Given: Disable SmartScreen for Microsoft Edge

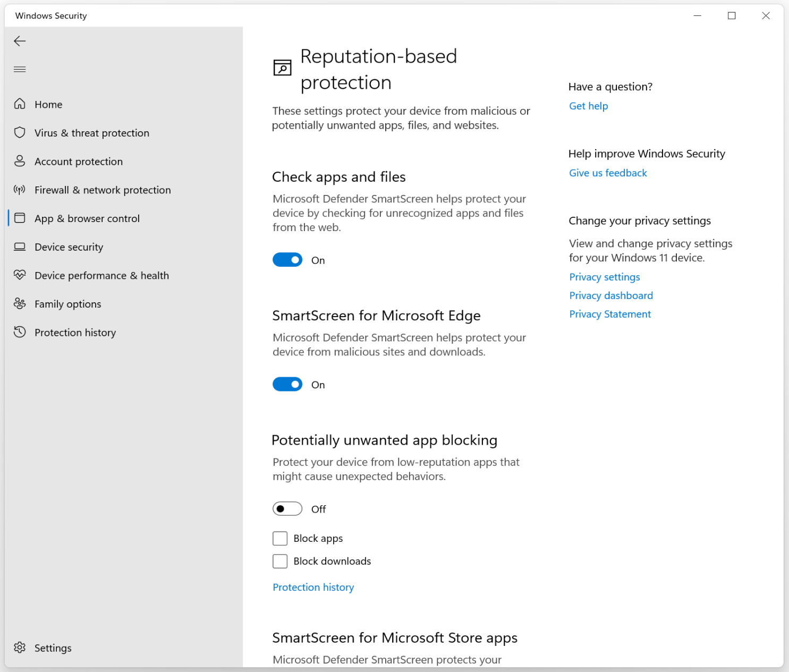Looking at the screenshot, I should pyautogui.click(x=287, y=384).
